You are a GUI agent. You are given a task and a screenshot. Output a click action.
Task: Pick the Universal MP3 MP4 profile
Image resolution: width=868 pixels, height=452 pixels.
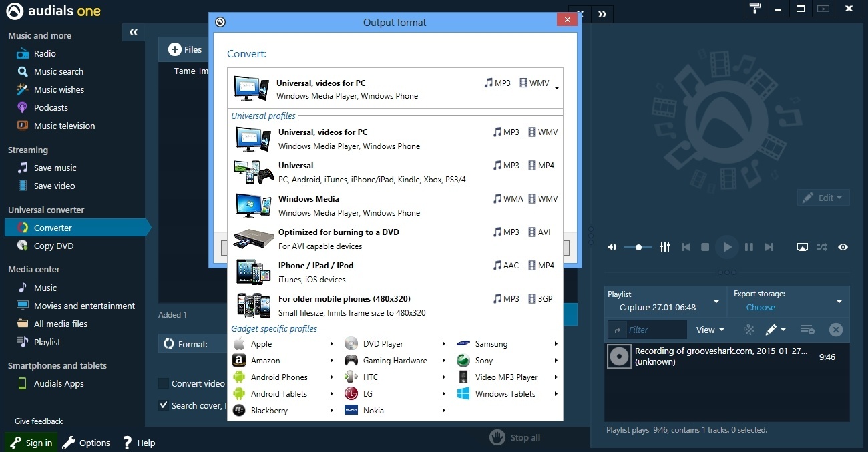[x=395, y=172]
